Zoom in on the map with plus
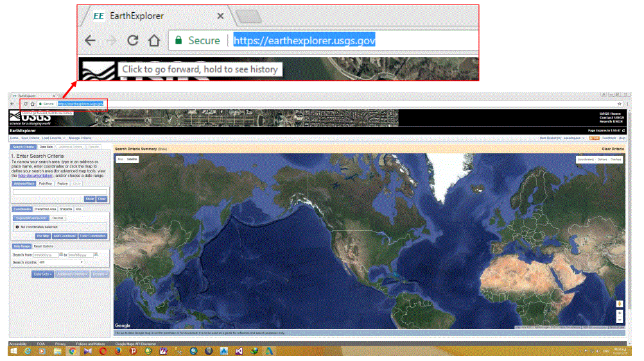644x361 pixels. [620, 313]
